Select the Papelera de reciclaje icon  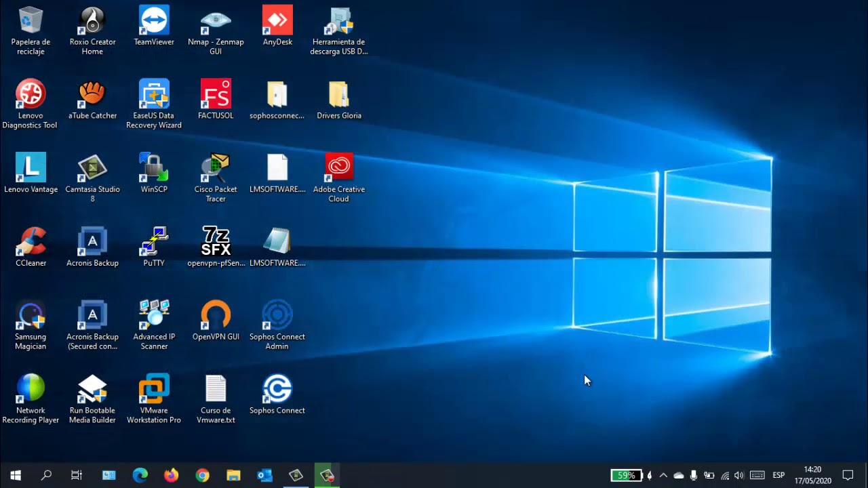pos(31,30)
